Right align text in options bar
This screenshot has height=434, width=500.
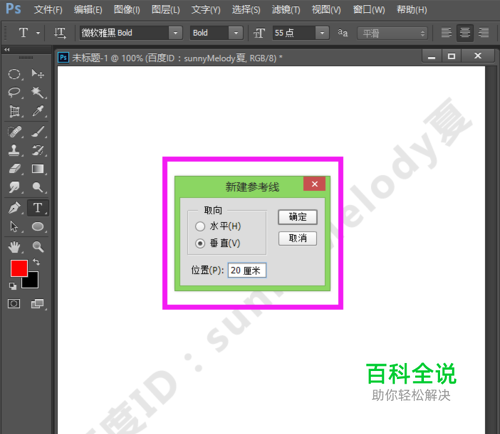[x=483, y=33]
